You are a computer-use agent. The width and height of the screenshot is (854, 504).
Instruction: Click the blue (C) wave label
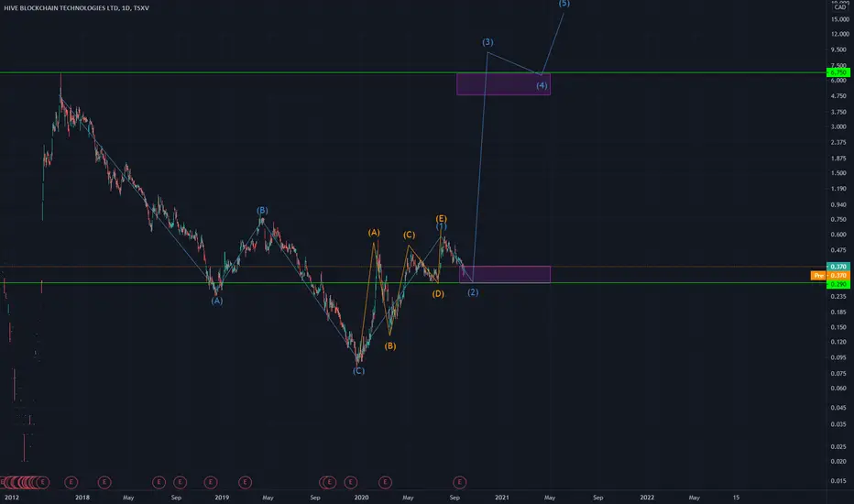(x=358, y=371)
